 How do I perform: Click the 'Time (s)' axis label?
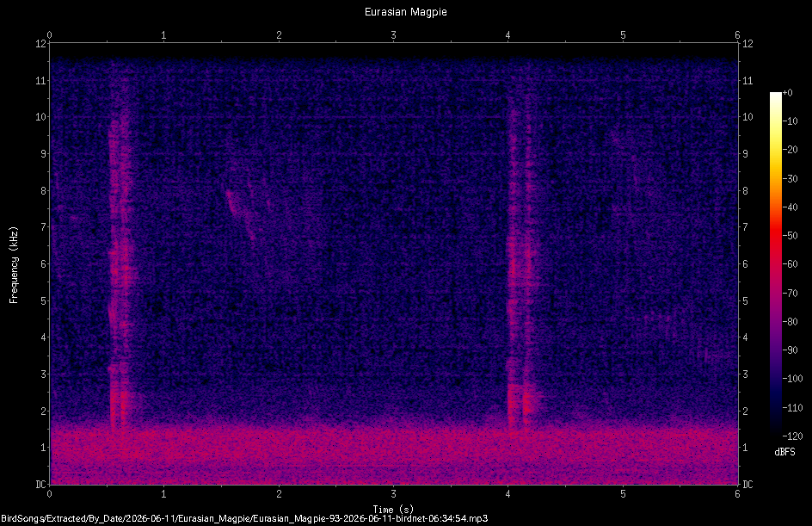(x=393, y=510)
